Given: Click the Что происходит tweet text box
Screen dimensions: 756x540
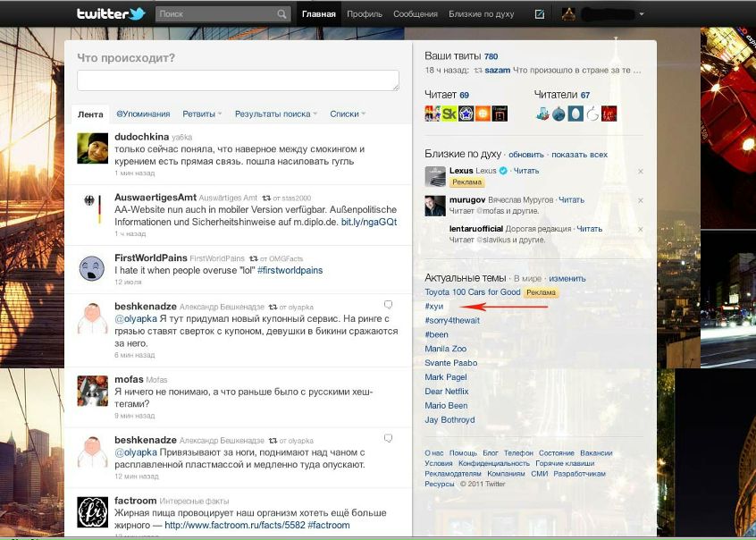Looking at the screenshot, I should [x=238, y=80].
